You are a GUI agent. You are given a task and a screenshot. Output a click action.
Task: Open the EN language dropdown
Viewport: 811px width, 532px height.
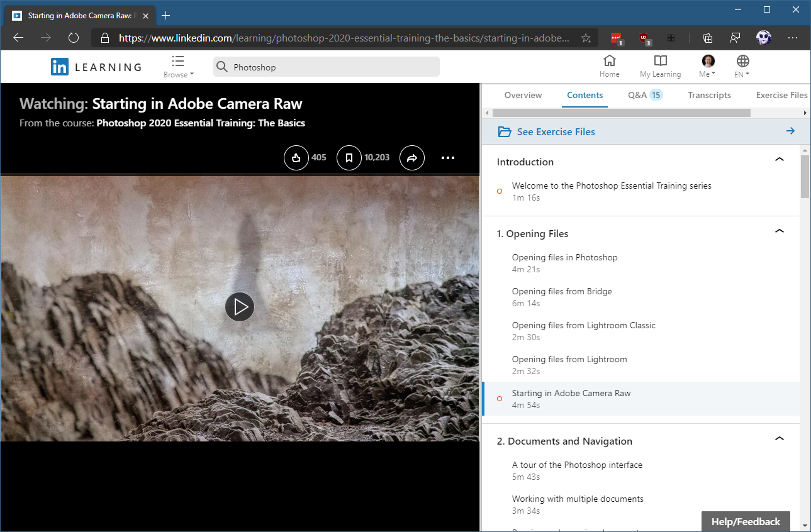[x=742, y=65]
